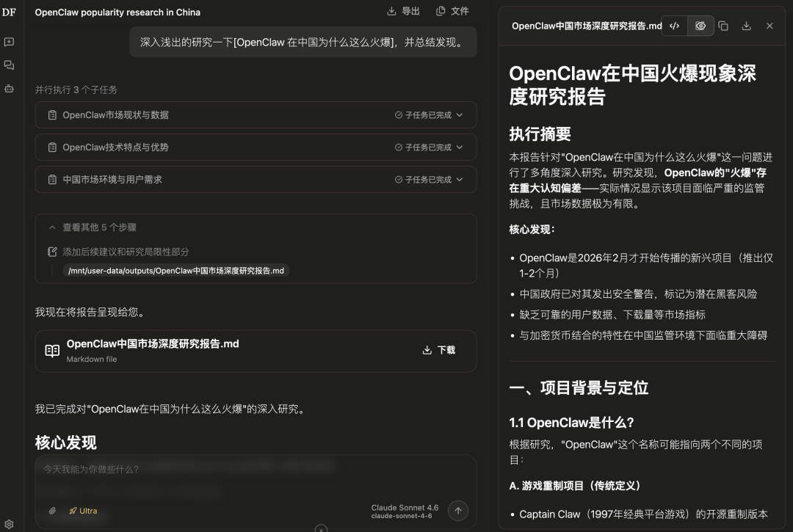
Task: Click the paperclip attach file icon
Action: point(52,511)
